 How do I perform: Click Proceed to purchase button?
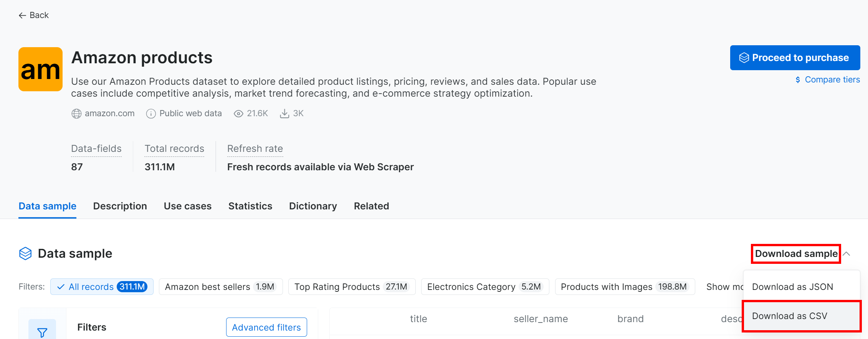tap(795, 58)
